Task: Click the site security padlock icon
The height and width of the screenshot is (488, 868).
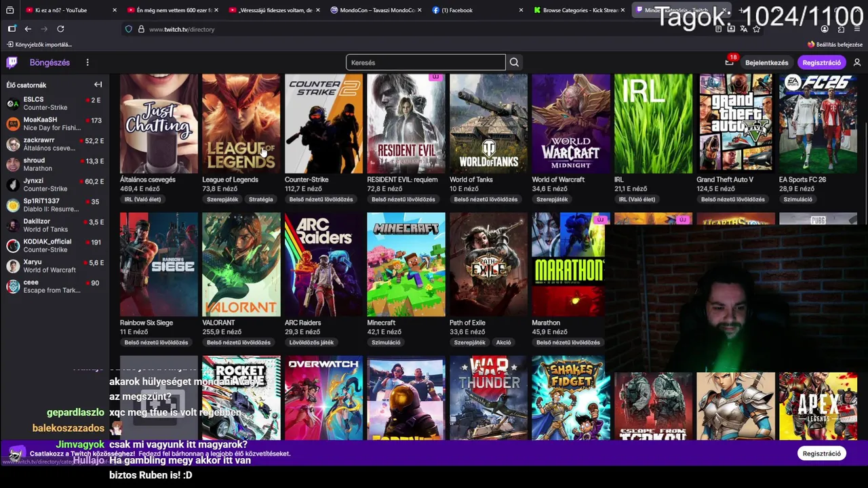Action: [141, 29]
